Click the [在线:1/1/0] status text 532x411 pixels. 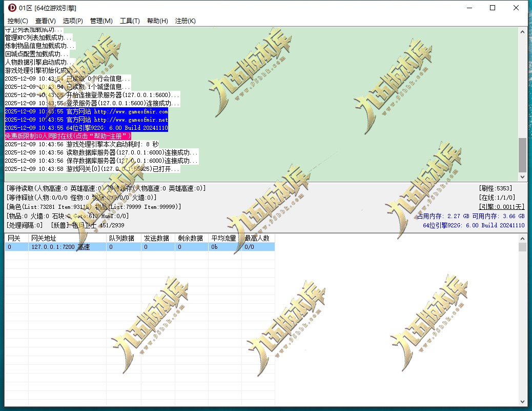point(497,198)
